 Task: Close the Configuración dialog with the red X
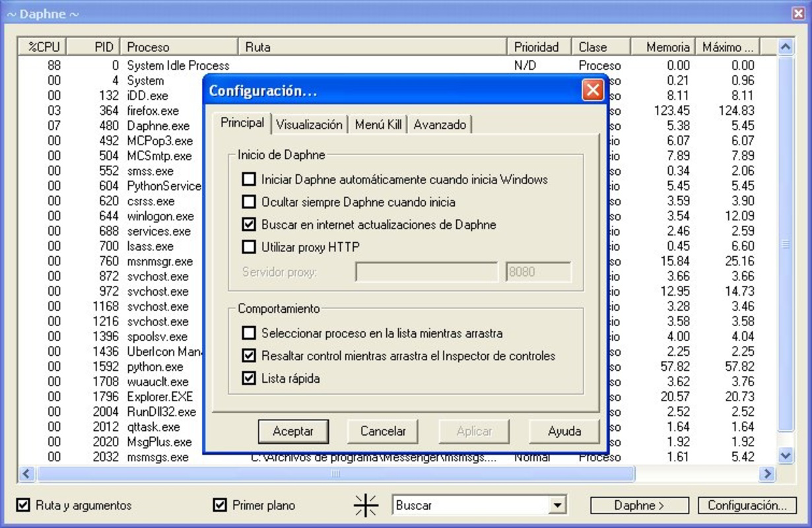click(592, 90)
